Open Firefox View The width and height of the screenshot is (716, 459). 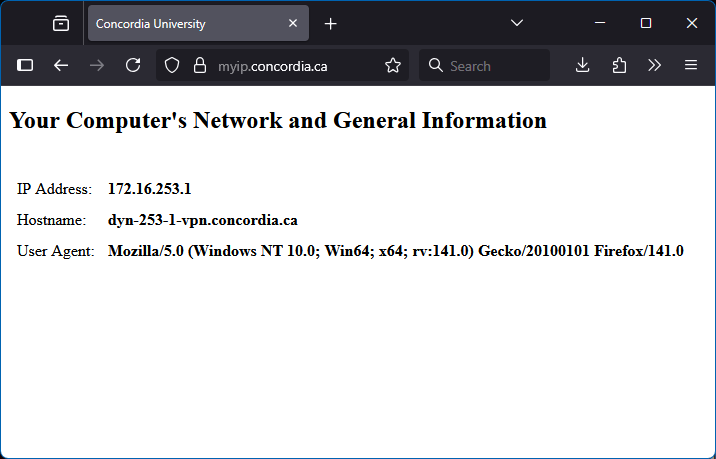[61, 23]
